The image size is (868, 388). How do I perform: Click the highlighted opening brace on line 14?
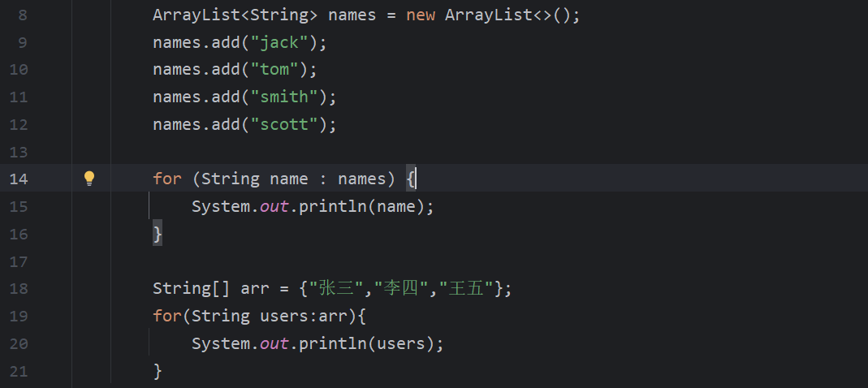[410, 179]
